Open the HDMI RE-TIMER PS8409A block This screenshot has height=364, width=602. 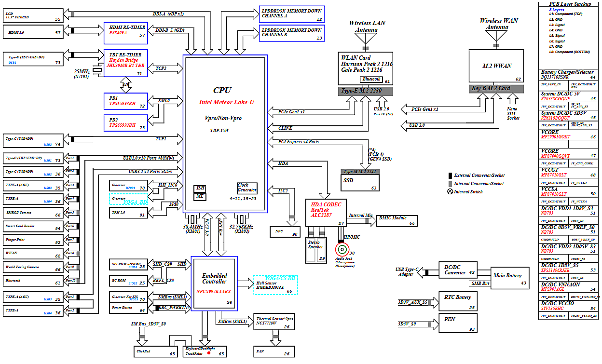(125, 30)
